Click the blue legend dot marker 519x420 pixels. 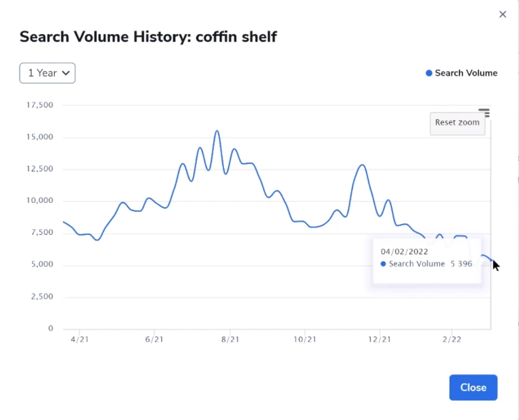(429, 73)
